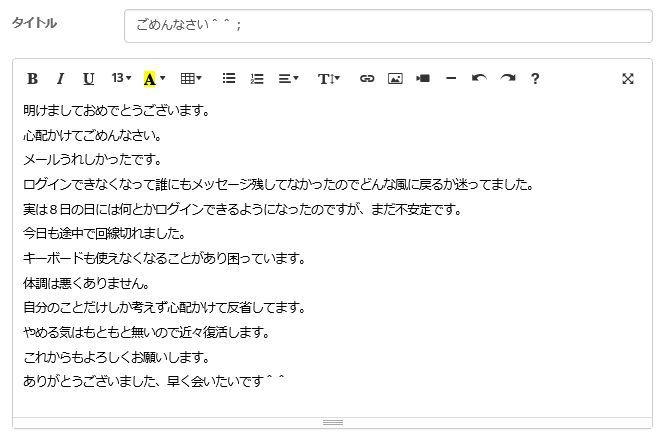Toggle underline formatting
Image resolution: width=665 pixels, height=436 pixels.
(x=88, y=79)
